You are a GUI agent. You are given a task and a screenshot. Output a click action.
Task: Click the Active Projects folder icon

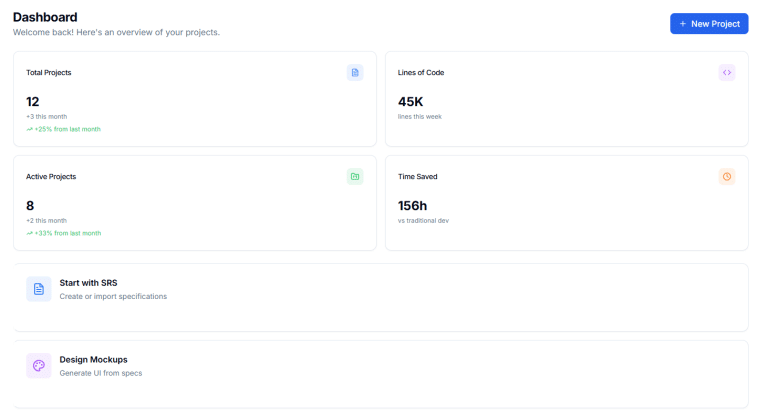tap(355, 176)
